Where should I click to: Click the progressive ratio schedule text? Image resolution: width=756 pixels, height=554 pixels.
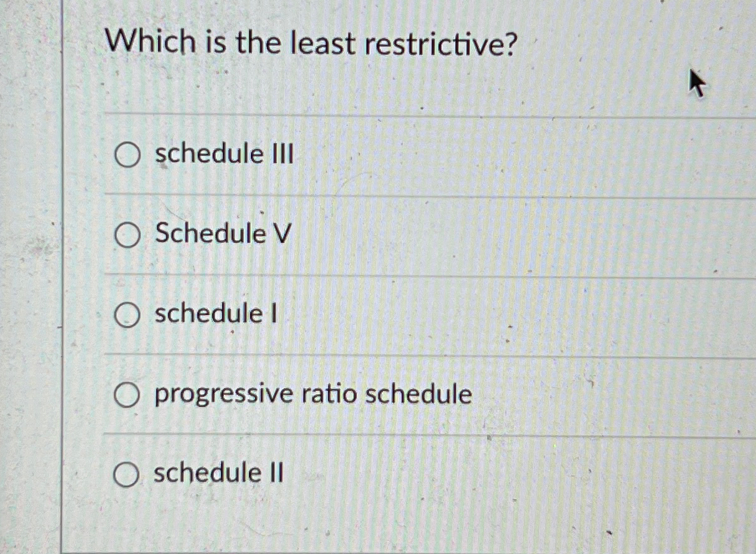pyautogui.click(x=311, y=394)
